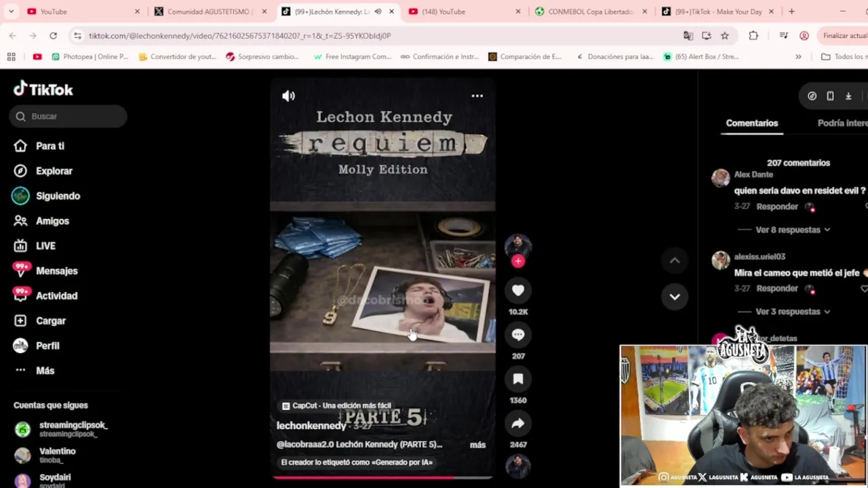The width and height of the screenshot is (868, 488).
Task: Expand Ver 3 respuestas
Action: click(x=793, y=312)
